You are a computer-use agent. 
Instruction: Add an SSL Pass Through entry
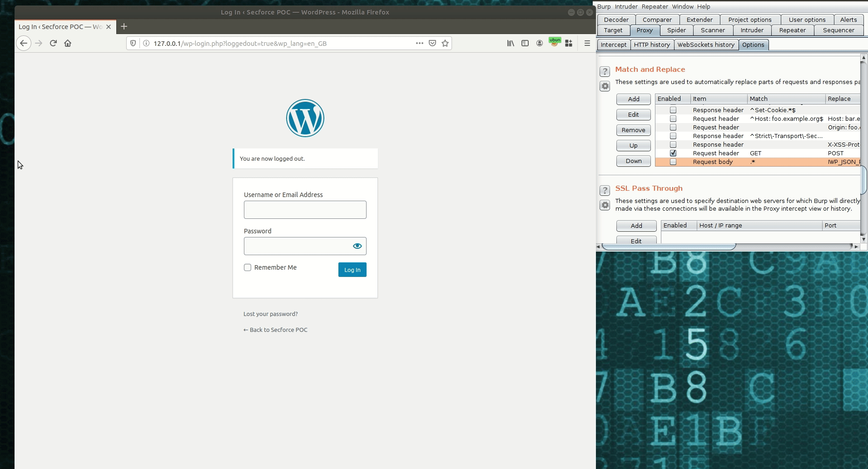click(x=636, y=226)
